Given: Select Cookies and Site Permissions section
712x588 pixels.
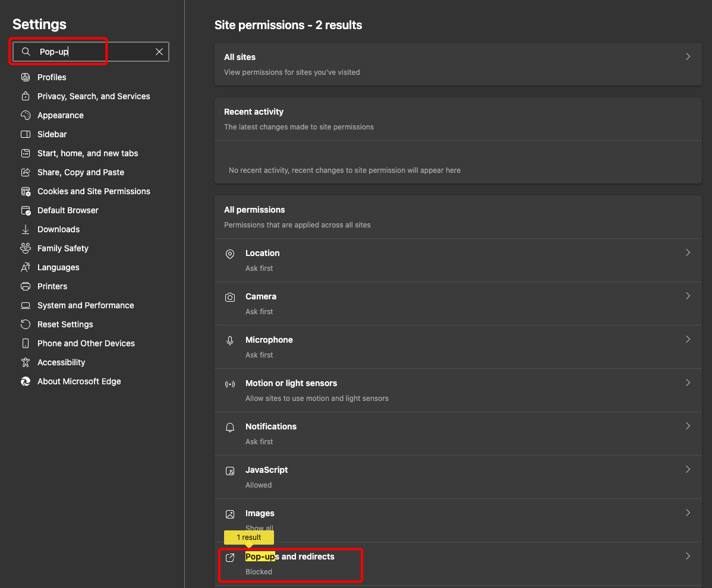Looking at the screenshot, I should (x=93, y=191).
